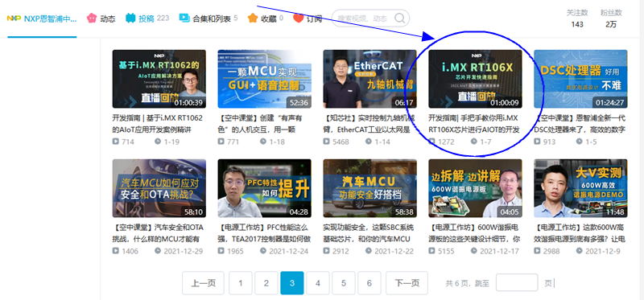Open video title 基于i.MX RT1062 AIoT应用开发案例
The image size is (644, 300).
pyautogui.click(x=158, y=124)
